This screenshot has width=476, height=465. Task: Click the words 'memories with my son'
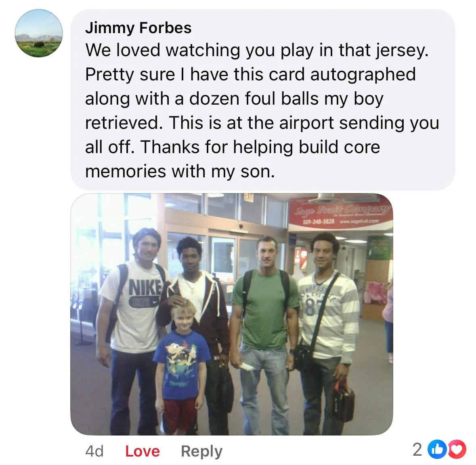(x=180, y=171)
